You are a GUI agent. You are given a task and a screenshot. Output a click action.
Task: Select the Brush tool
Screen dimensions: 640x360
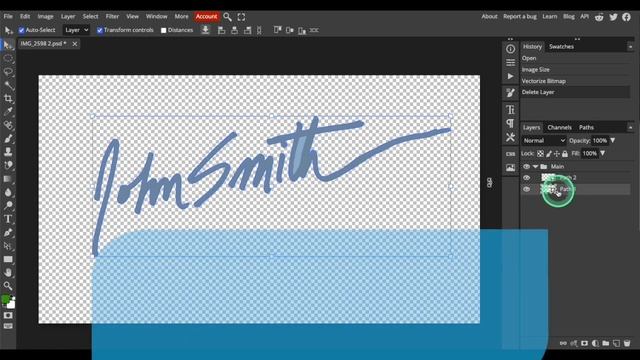pos(8,138)
